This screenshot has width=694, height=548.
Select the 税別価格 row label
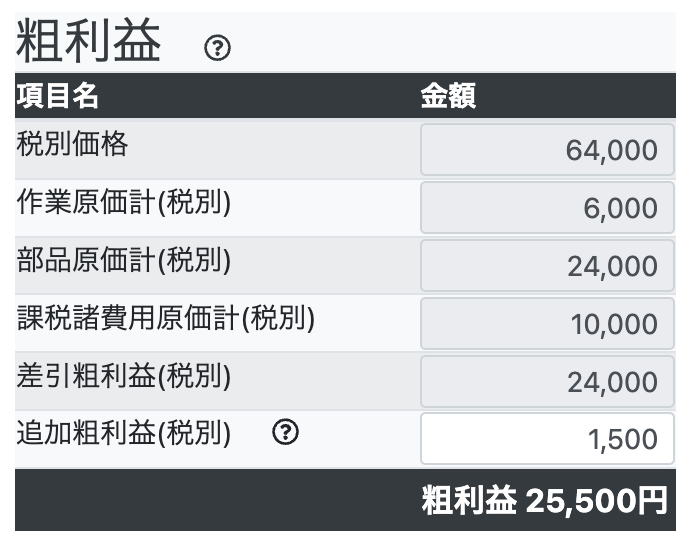72,144
